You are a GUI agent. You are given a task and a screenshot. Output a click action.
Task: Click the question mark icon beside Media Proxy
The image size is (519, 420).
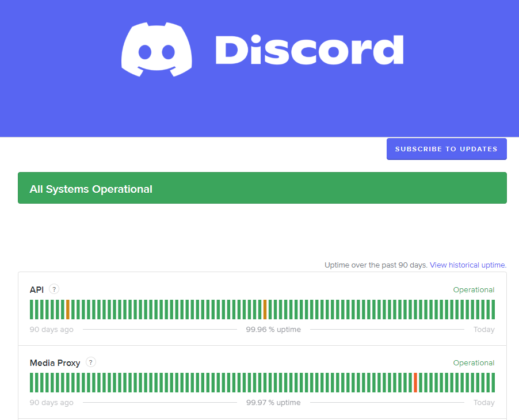click(91, 362)
